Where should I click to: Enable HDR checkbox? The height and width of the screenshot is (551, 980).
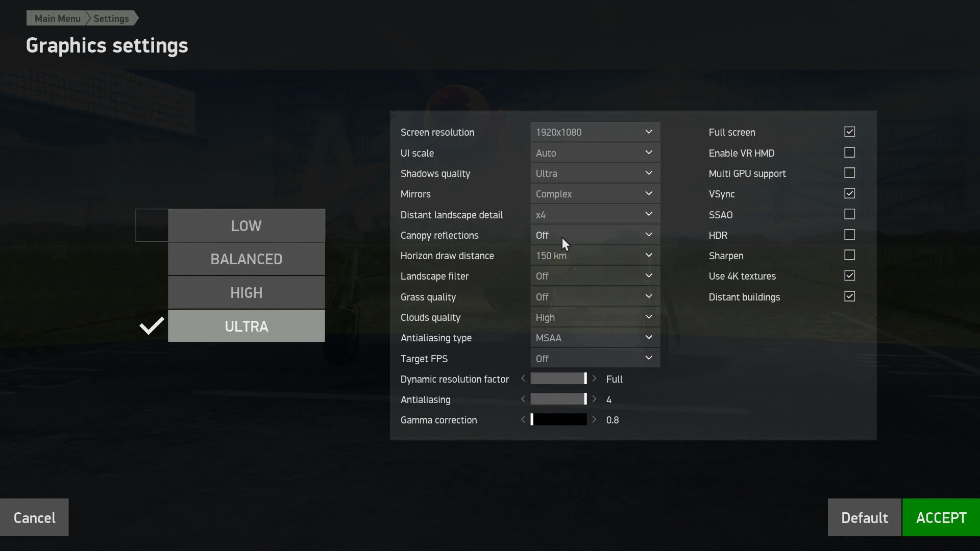point(849,235)
